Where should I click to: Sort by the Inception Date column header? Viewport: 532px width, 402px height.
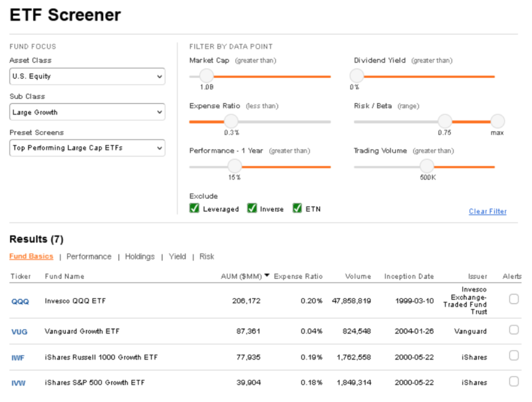click(x=409, y=276)
